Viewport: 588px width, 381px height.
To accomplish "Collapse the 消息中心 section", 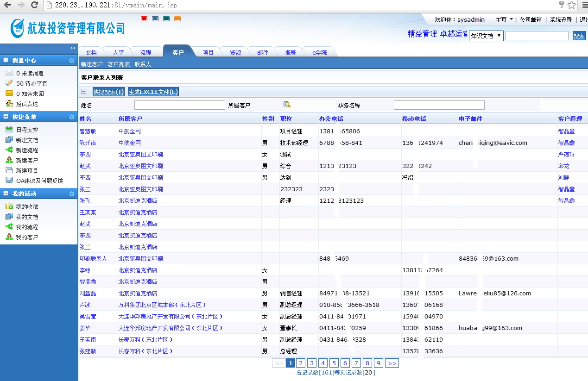I will (x=6, y=60).
